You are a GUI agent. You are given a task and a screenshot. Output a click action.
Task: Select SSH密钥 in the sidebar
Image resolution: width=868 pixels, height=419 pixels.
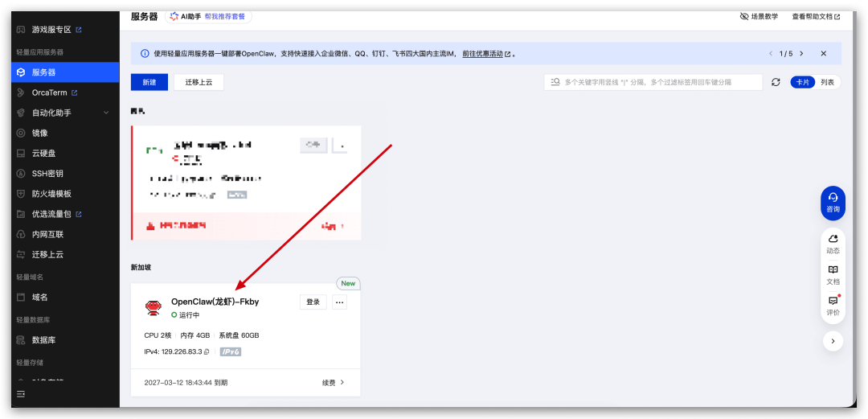(47, 174)
